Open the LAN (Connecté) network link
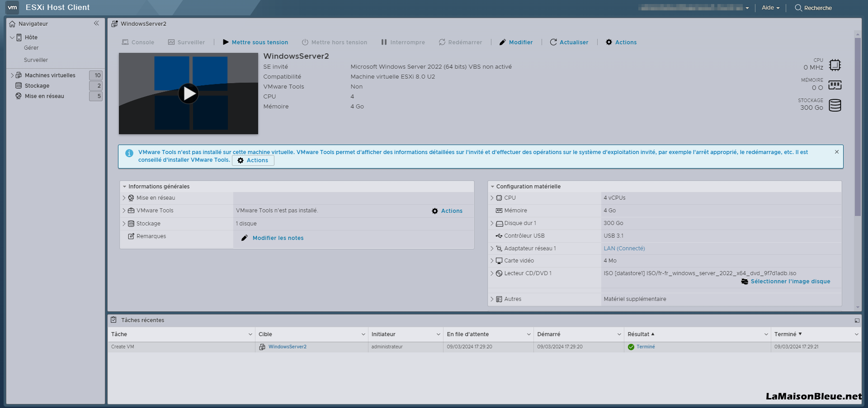 pos(624,249)
